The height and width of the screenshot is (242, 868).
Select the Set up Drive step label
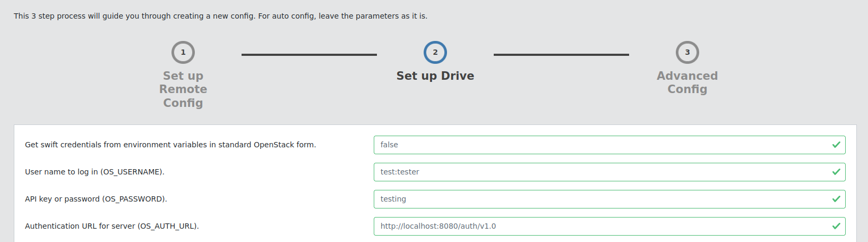tap(435, 76)
